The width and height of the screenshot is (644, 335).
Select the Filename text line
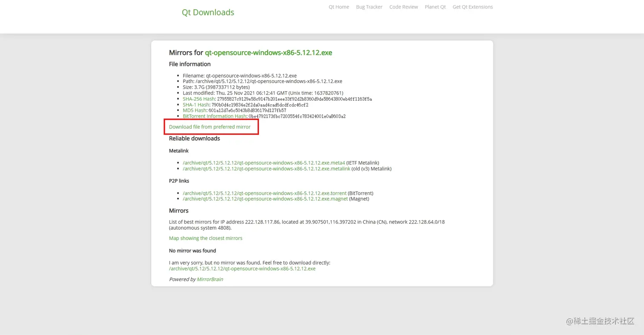(240, 75)
